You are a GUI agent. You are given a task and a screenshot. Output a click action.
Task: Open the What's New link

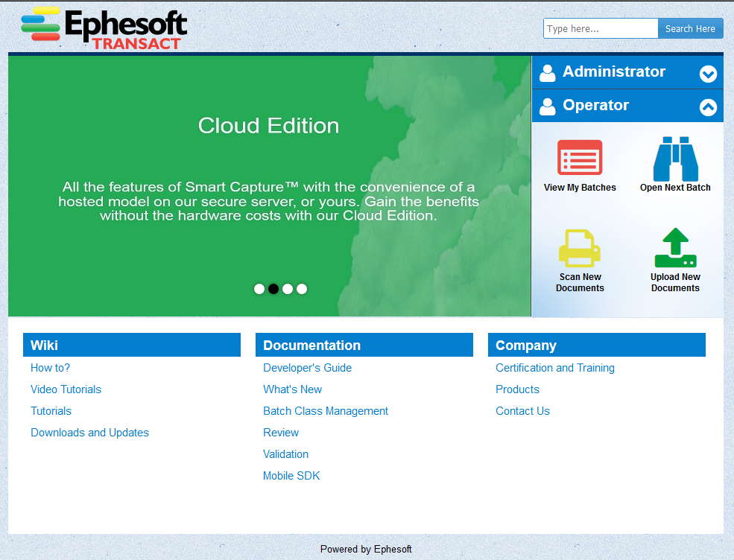tap(292, 389)
